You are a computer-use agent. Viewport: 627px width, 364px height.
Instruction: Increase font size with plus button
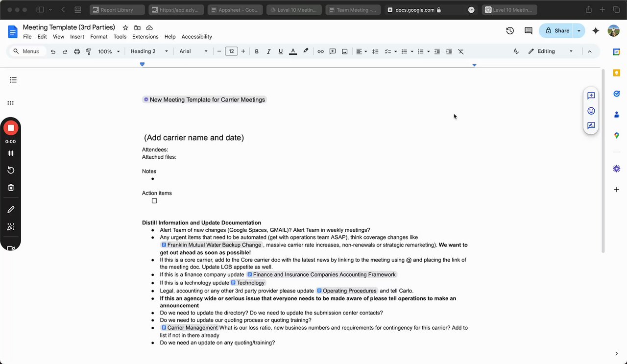pyautogui.click(x=243, y=51)
